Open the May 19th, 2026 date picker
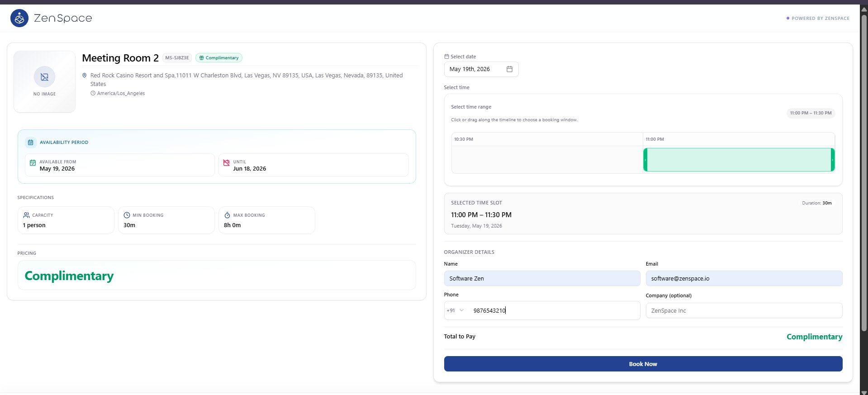This screenshot has height=395, width=868. (481, 69)
